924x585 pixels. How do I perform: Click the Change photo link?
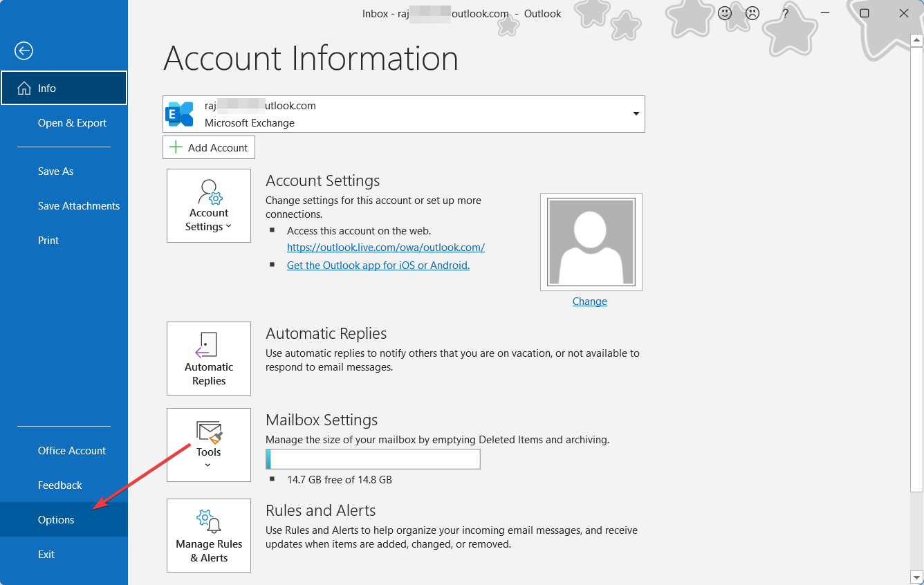(x=590, y=301)
